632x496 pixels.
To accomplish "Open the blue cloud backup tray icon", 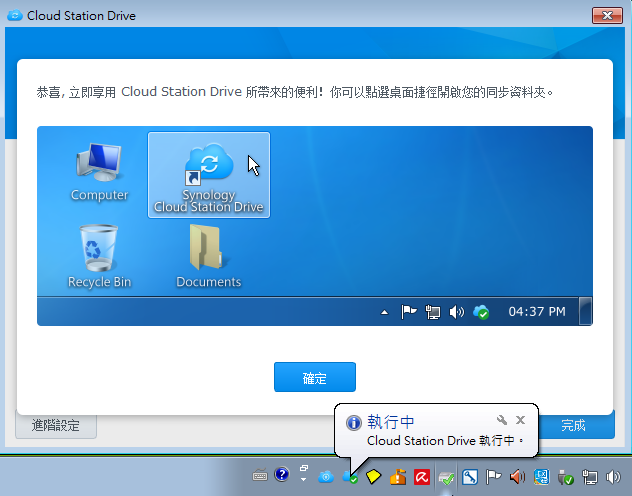I will coord(326,477).
